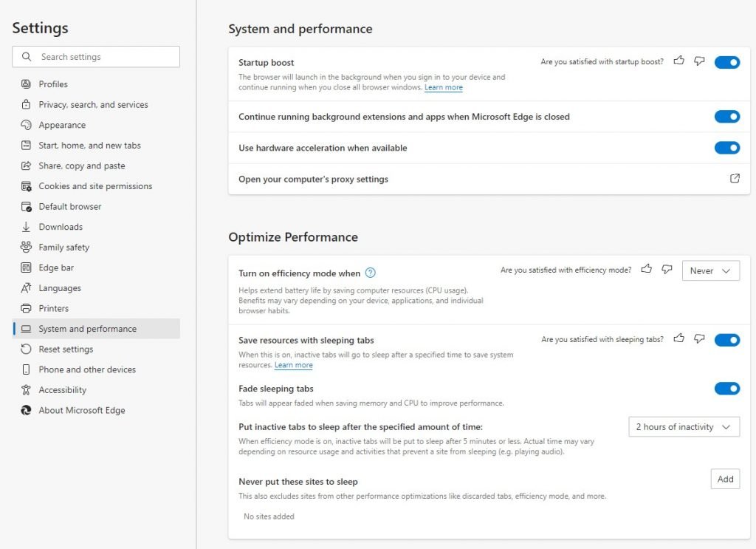Go to Cookies and site permissions
This screenshot has width=756, height=549.
[97, 186]
